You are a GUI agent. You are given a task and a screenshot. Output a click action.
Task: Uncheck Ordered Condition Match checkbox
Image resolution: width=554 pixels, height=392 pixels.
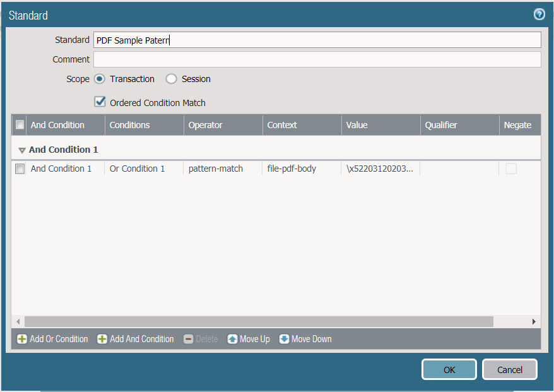pyautogui.click(x=100, y=102)
